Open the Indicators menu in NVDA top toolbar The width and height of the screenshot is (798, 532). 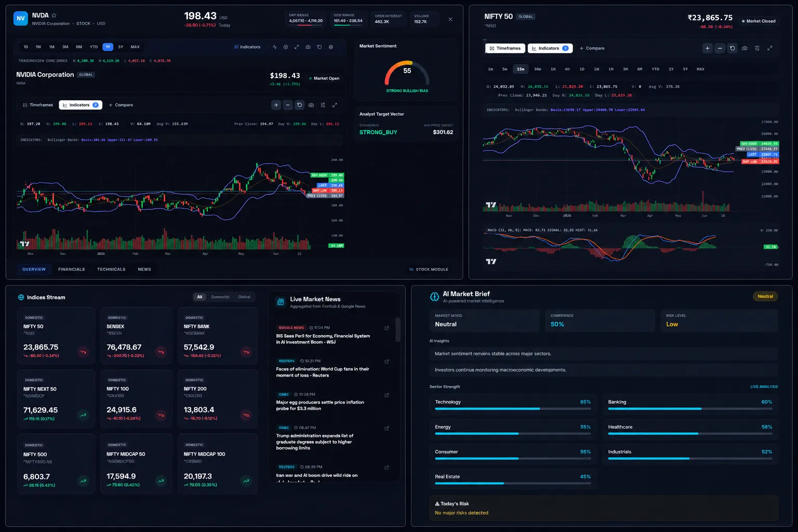pos(247,47)
